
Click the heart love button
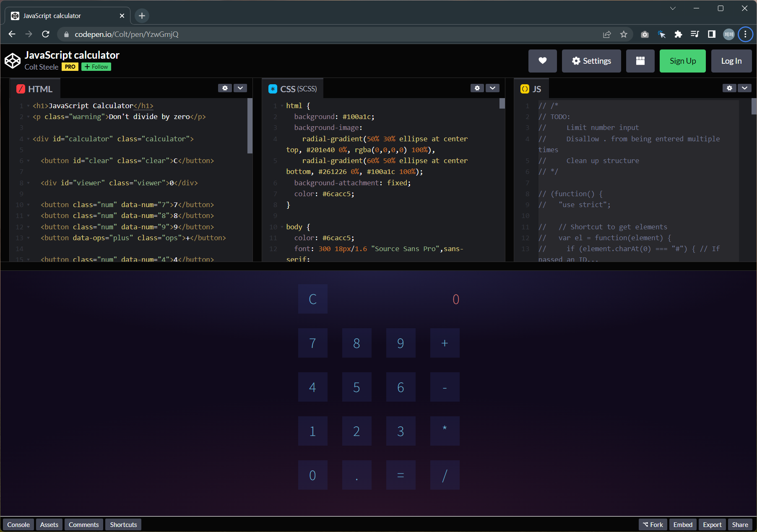pos(542,61)
